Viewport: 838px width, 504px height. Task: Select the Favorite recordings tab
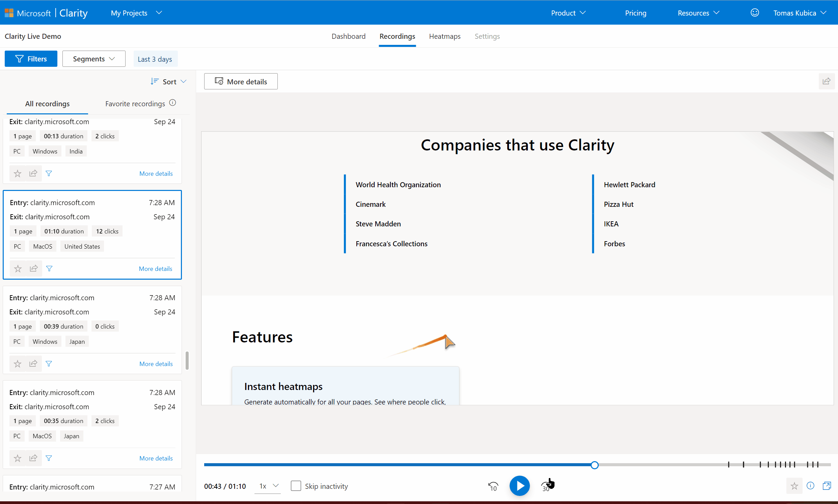[135, 104]
